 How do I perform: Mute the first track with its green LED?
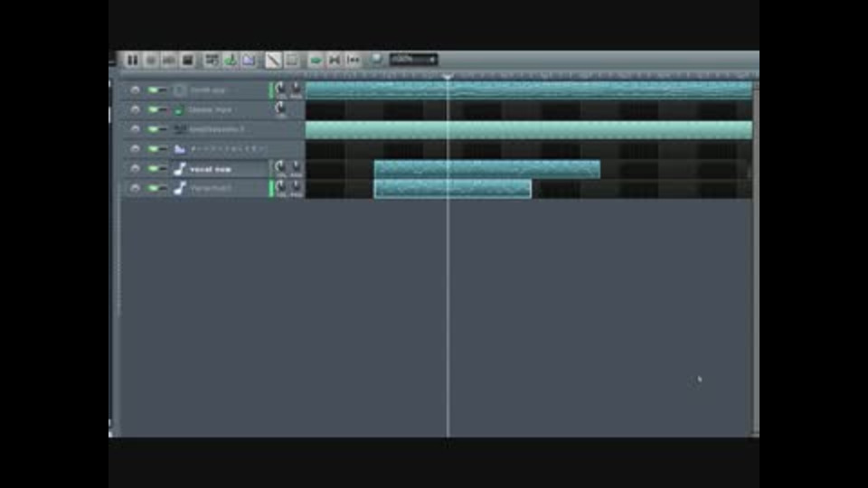(153, 89)
